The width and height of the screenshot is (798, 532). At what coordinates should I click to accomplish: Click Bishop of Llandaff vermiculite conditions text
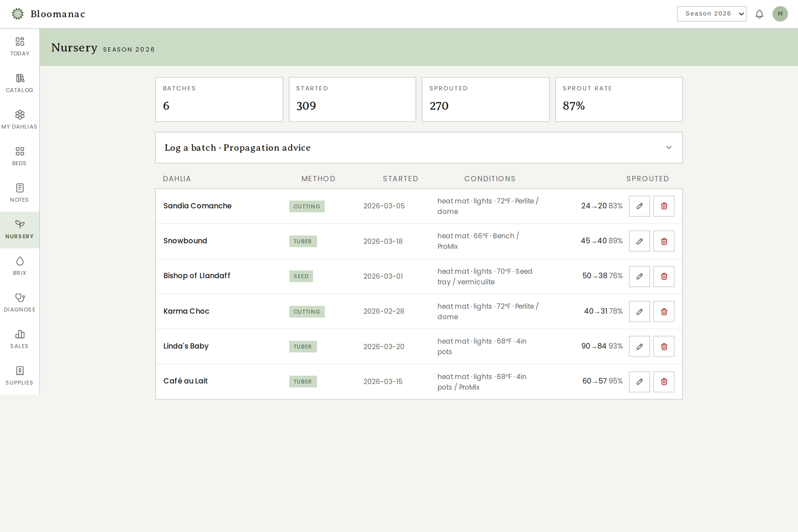[485, 277]
